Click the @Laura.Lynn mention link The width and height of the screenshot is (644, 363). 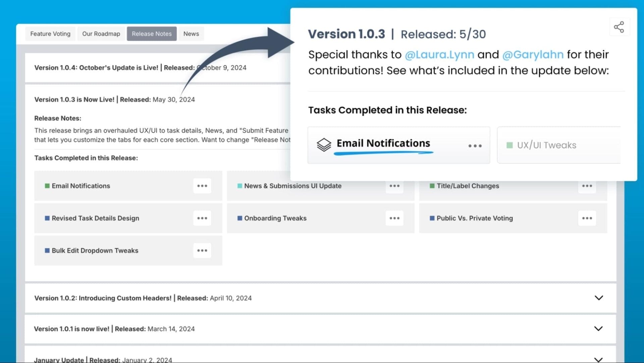439,54
